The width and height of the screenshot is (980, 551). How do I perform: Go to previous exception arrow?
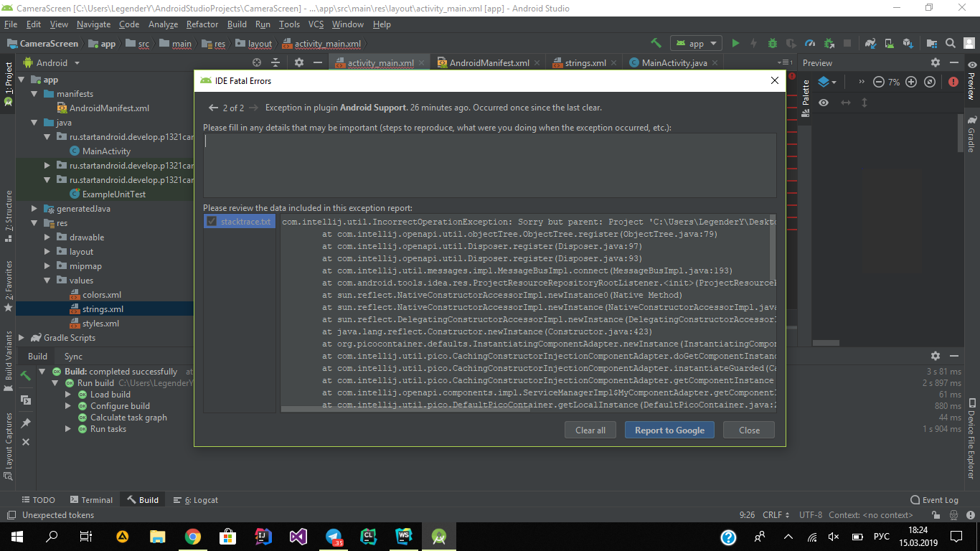pos(213,108)
